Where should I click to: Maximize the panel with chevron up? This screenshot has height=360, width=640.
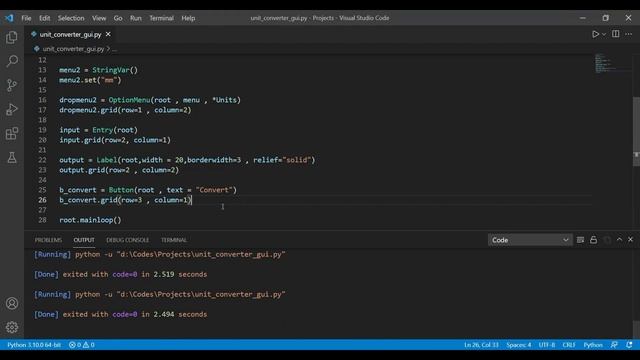[x=619, y=240]
